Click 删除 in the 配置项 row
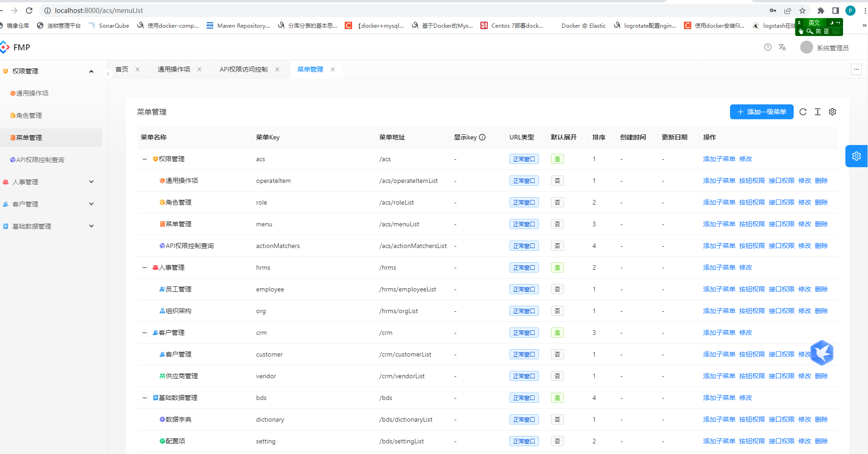This screenshot has width=868, height=454. [821, 441]
